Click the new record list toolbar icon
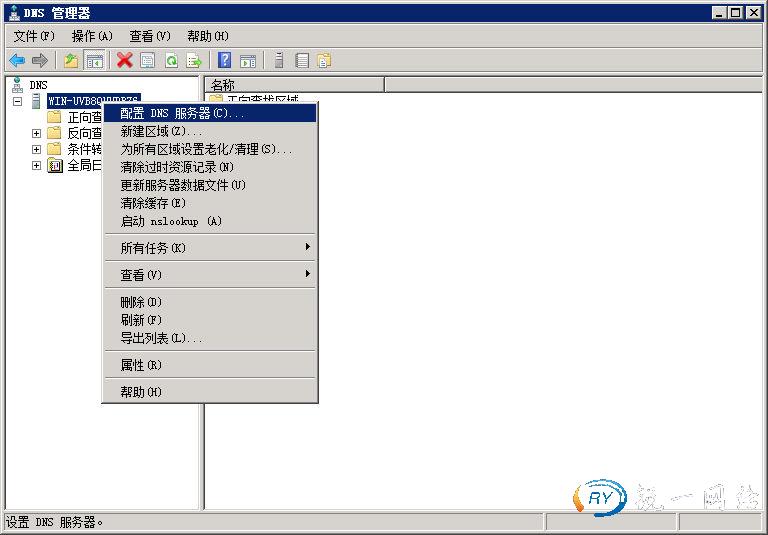The width and height of the screenshot is (768, 535). pyautogui.click(x=302, y=61)
